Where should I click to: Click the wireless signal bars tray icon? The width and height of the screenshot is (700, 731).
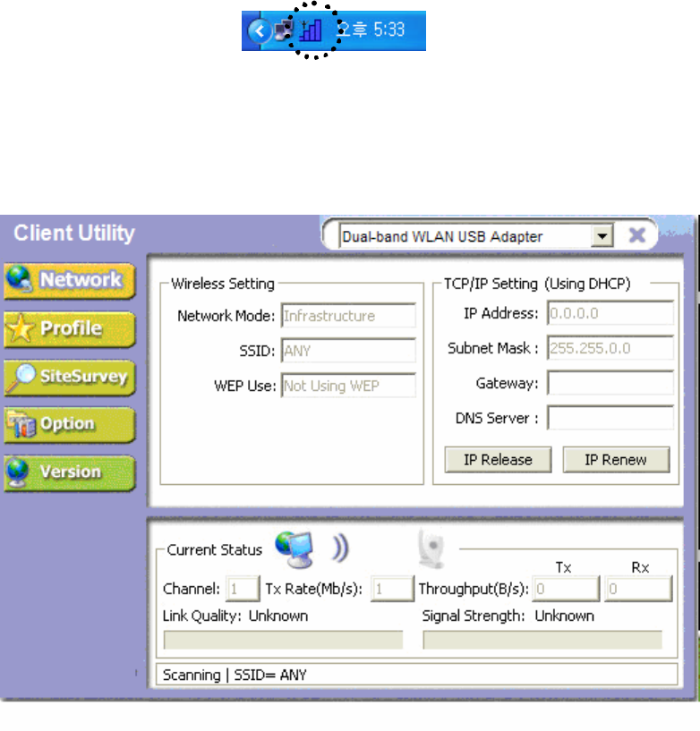(311, 30)
